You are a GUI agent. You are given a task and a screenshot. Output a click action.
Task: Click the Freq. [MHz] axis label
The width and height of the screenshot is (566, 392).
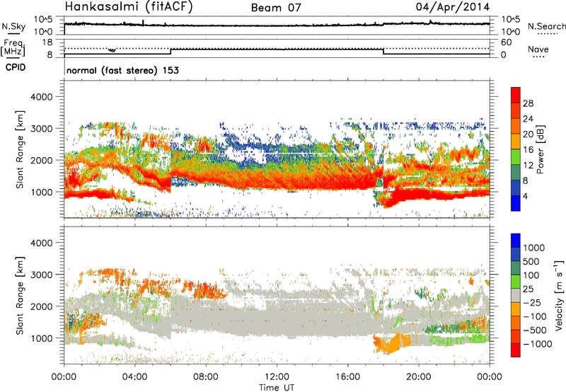[x=13, y=48]
